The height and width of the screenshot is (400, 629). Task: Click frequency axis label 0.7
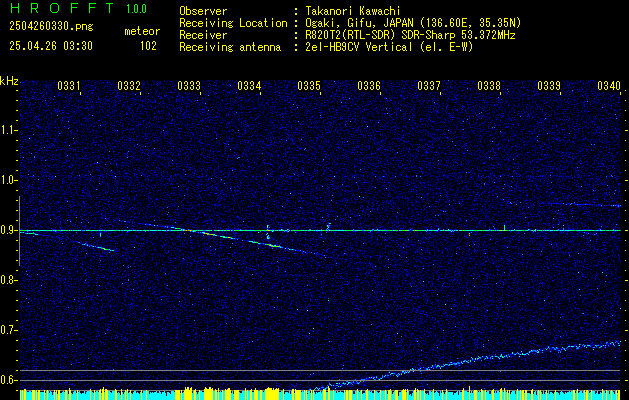(8, 330)
